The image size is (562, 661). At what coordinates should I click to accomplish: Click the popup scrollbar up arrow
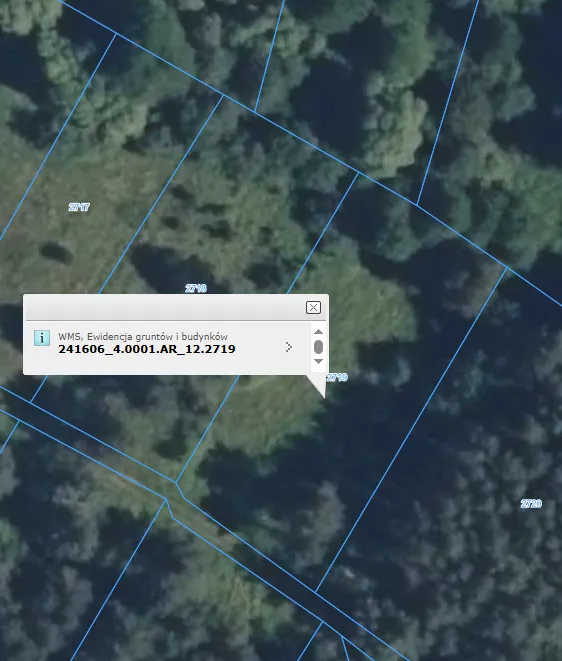click(x=318, y=331)
